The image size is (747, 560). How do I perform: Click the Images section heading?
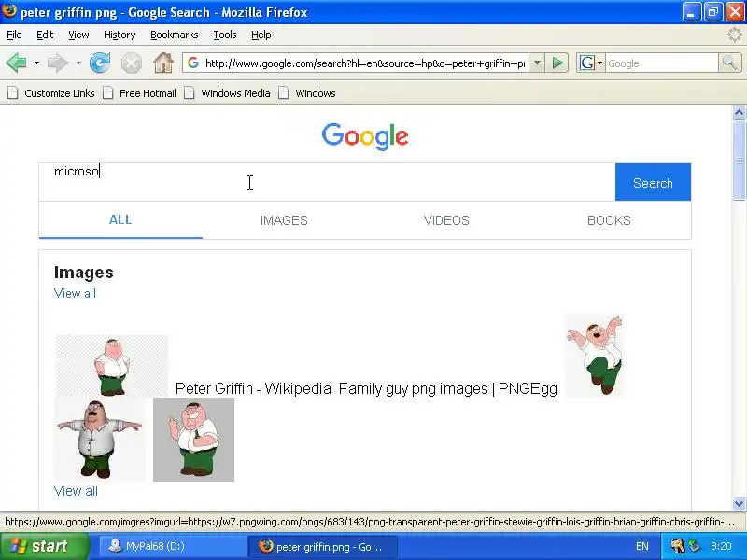pos(84,273)
